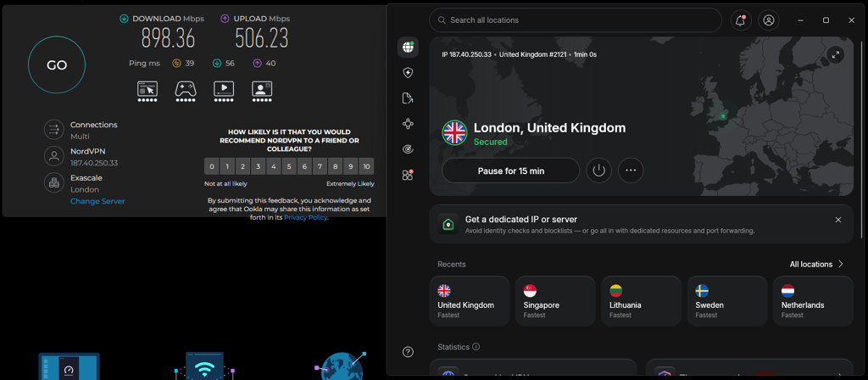Connect to recent Sweden
868x380 pixels.
726,301
